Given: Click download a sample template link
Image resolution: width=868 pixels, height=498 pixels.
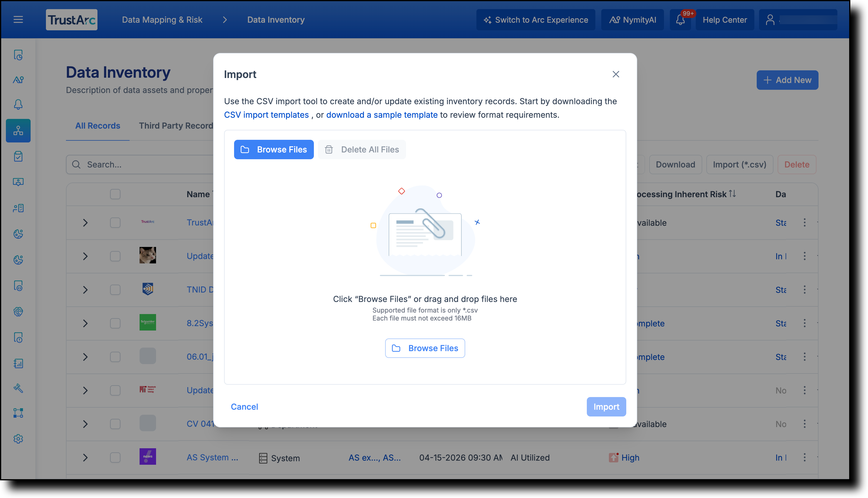Looking at the screenshot, I should pos(382,114).
